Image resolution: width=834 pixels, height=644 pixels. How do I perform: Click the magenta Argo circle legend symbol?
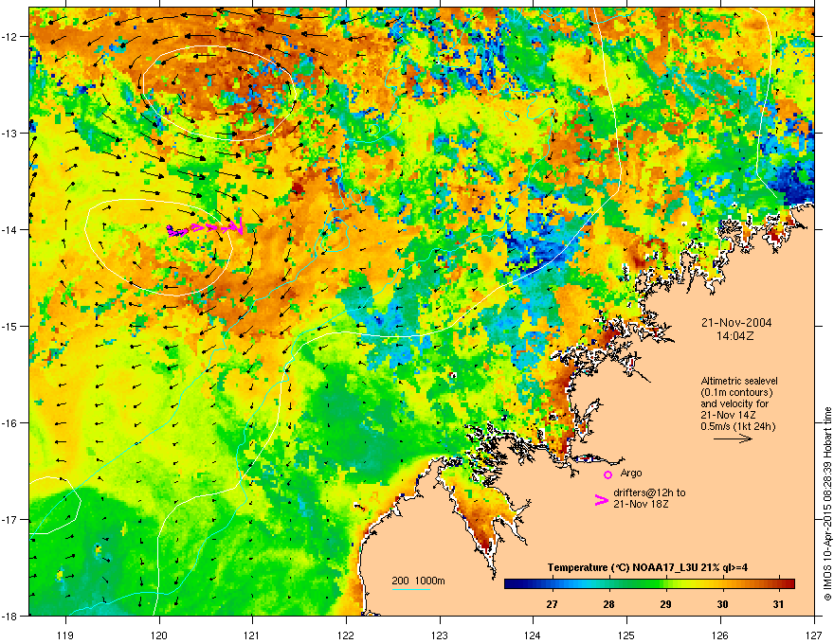(x=607, y=474)
